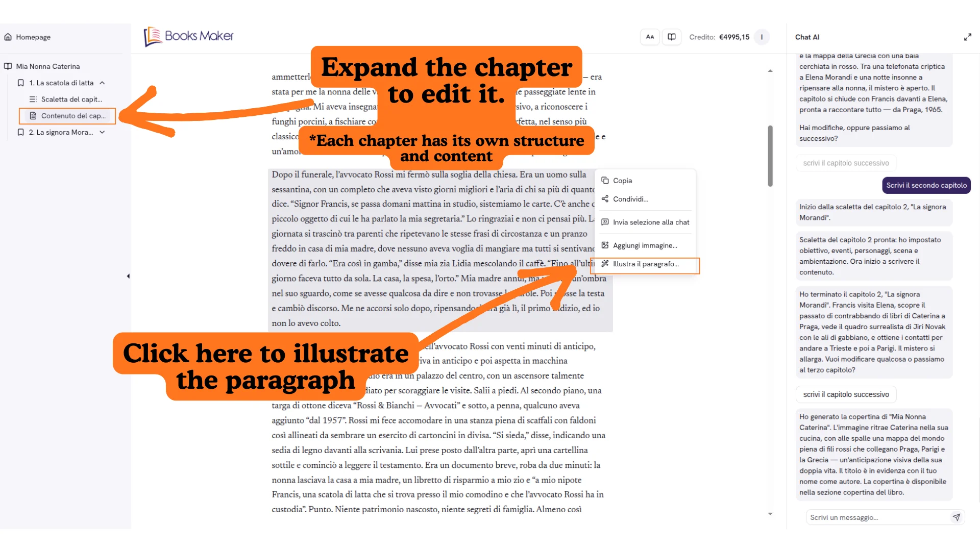Click the Chat AI panel title
Image resolution: width=980 pixels, height=551 pixels.
[x=807, y=37]
